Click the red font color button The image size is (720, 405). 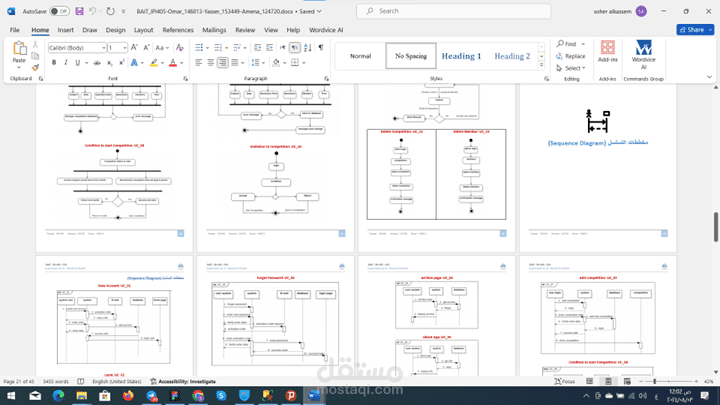(x=173, y=62)
